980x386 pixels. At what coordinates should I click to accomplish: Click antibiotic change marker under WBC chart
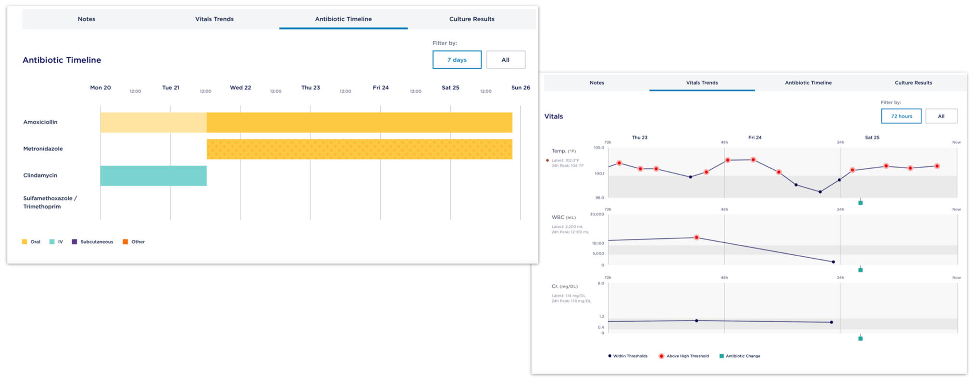point(860,270)
